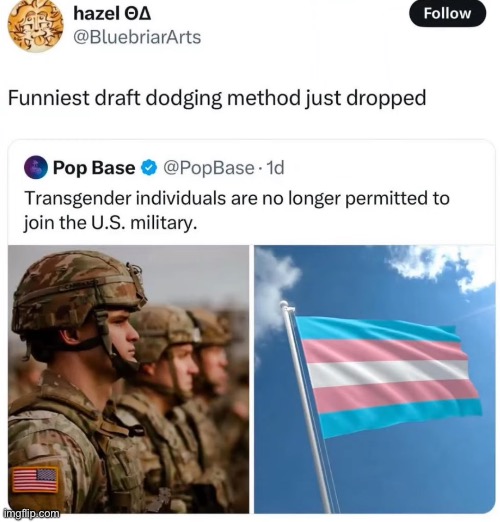This screenshot has height=522, width=500.
Task: Open the quoted Pop Base tweet text
Action: coord(237,210)
